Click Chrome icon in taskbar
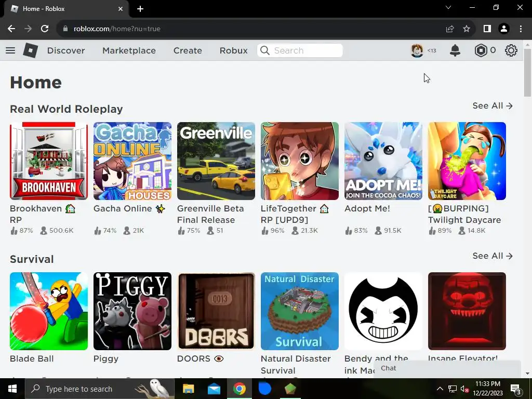Viewport: 532px width, 399px height. pos(239,389)
